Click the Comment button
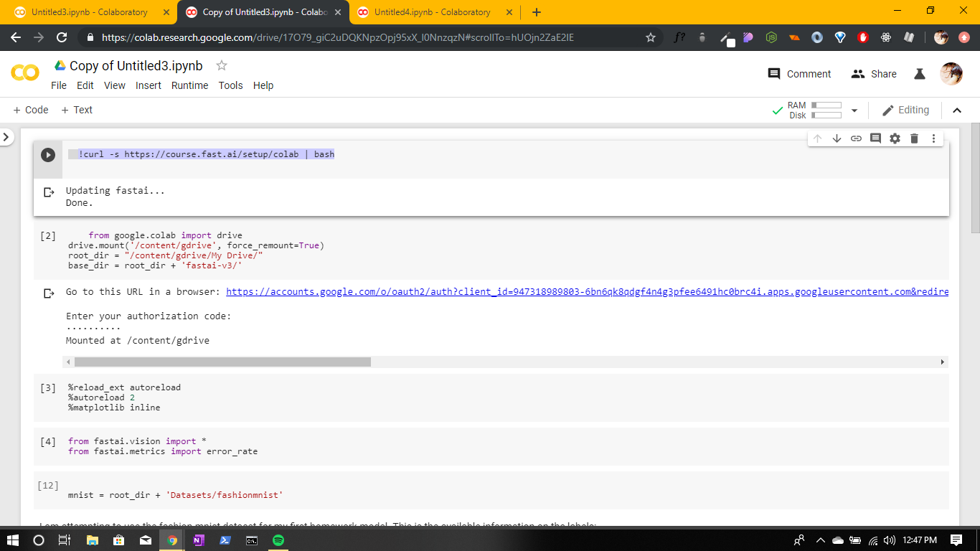This screenshot has height=551, width=980. point(800,74)
